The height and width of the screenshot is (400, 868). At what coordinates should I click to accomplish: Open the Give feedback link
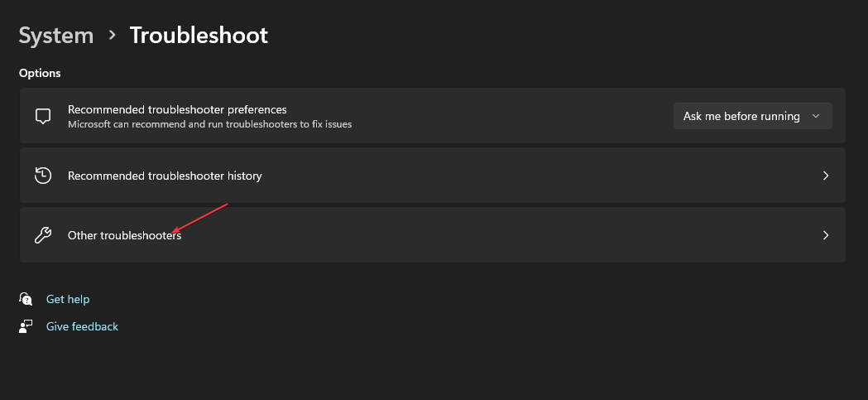(82, 326)
